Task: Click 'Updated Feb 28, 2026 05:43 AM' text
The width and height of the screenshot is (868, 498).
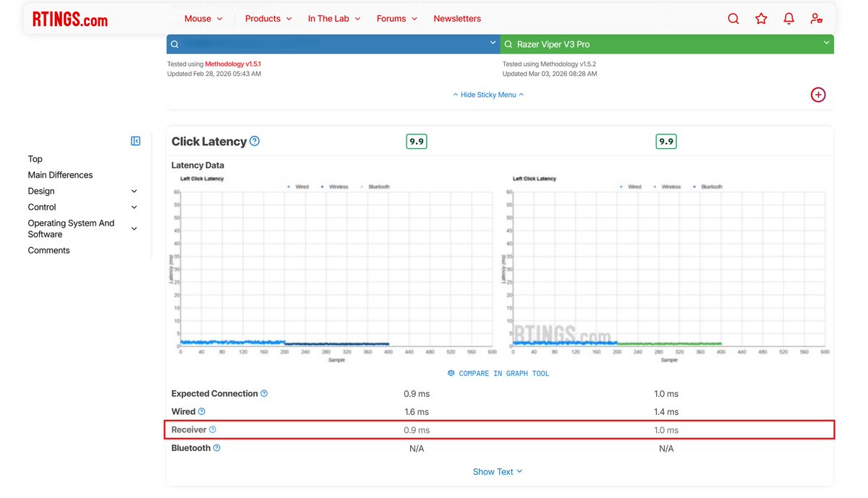Action: 214,74
